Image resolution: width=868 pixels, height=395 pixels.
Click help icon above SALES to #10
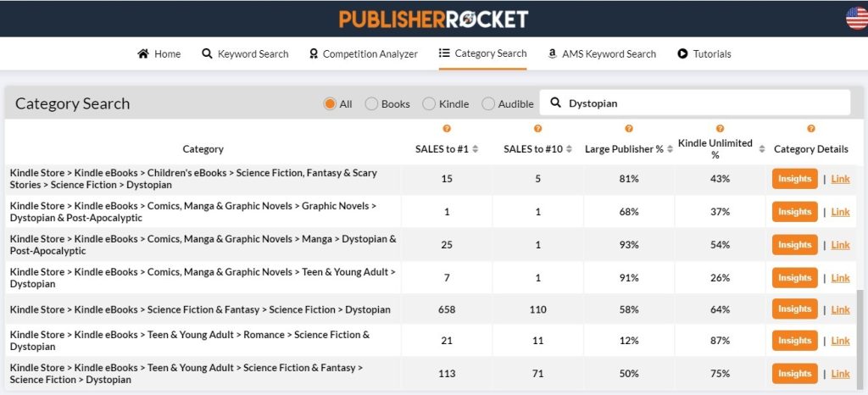coord(537,128)
